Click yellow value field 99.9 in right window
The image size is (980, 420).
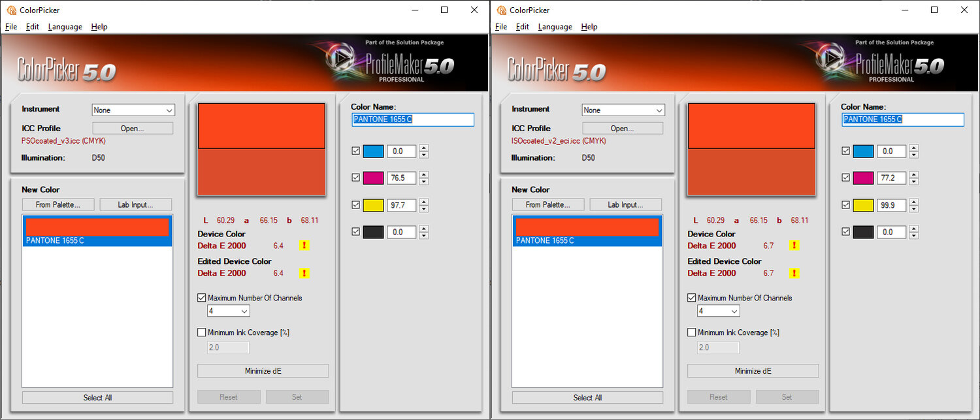point(892,205)
